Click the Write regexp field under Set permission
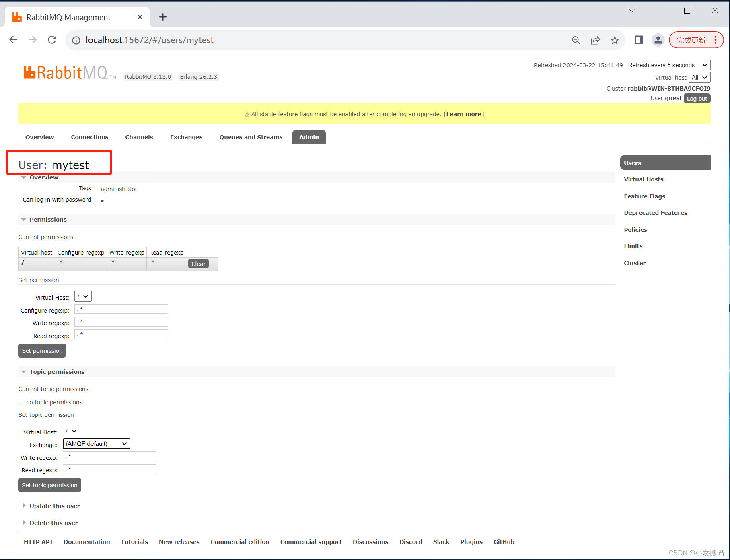730x560 pixels. tap(121, 322)
